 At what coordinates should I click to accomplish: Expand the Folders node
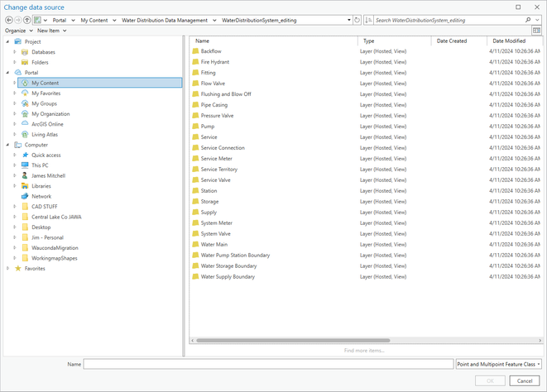[x=15, y=62]
